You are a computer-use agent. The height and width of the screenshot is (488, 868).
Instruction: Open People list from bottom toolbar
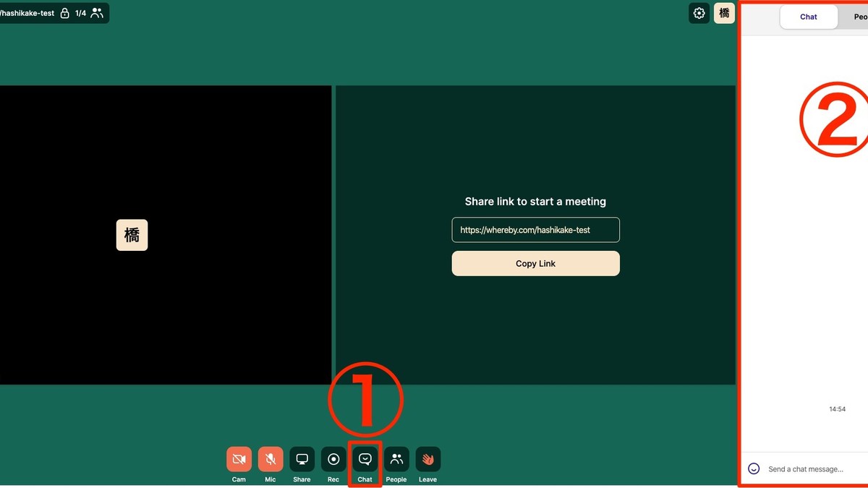point(396,459)
